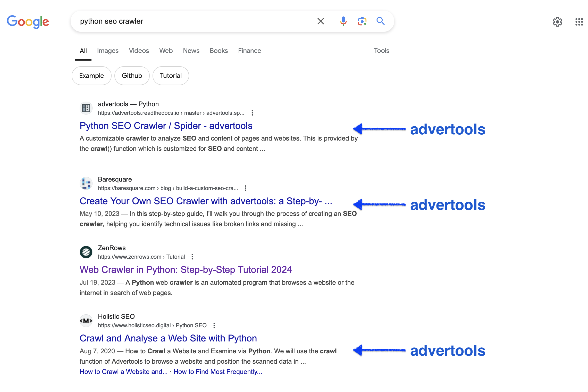Apply the Tutorial filter chip
This screenshot has width=588, height=392.
pyautogui.click(x=171, y=76)
